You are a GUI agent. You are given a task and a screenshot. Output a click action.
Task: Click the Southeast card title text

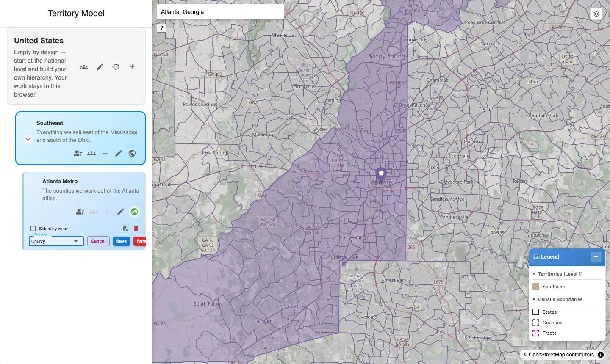[x=50, y=123]
